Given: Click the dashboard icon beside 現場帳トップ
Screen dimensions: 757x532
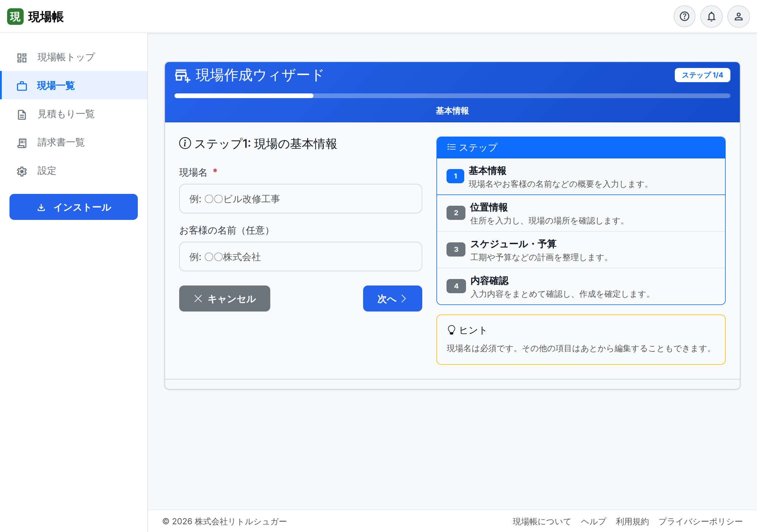Looking at the screenshot, I should point(22,58).
